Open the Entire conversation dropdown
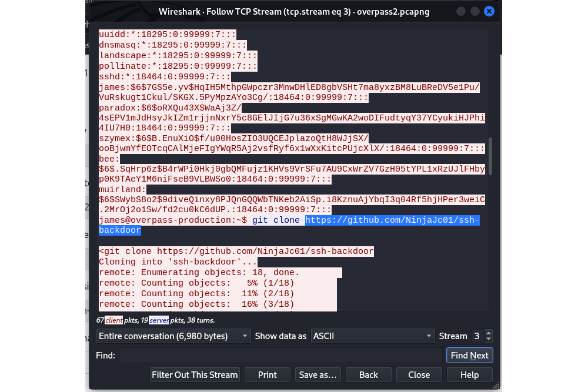The height and width of the screenshot is (392, 588). pyautogui.click(x=173, y=336)
